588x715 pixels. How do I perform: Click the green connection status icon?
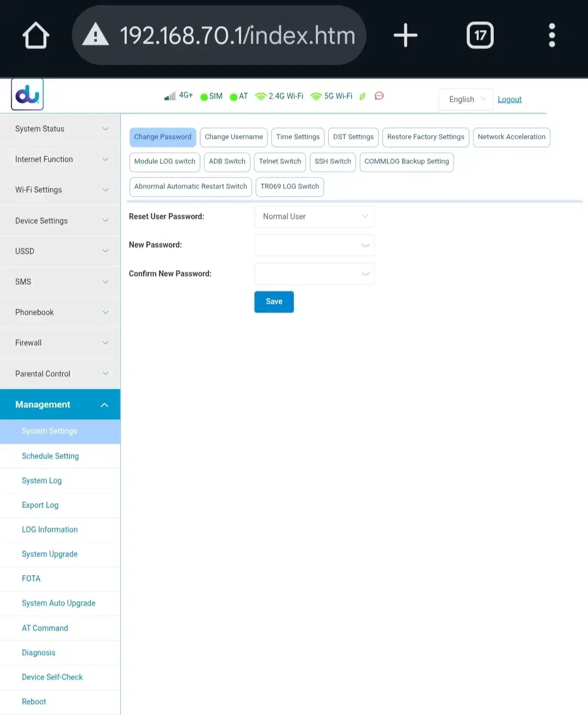(x=363, y=96)
